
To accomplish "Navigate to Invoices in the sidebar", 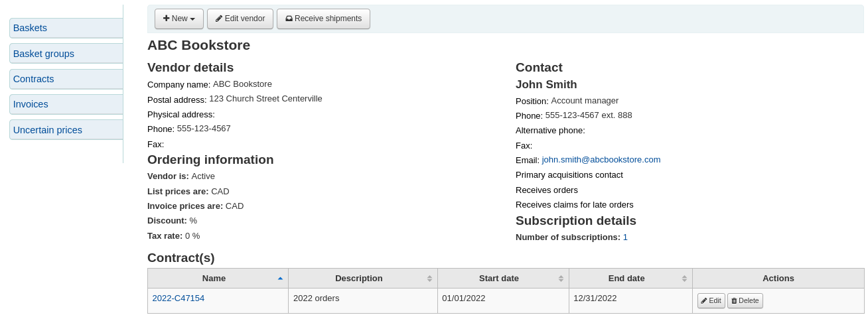I will [66, 104].
